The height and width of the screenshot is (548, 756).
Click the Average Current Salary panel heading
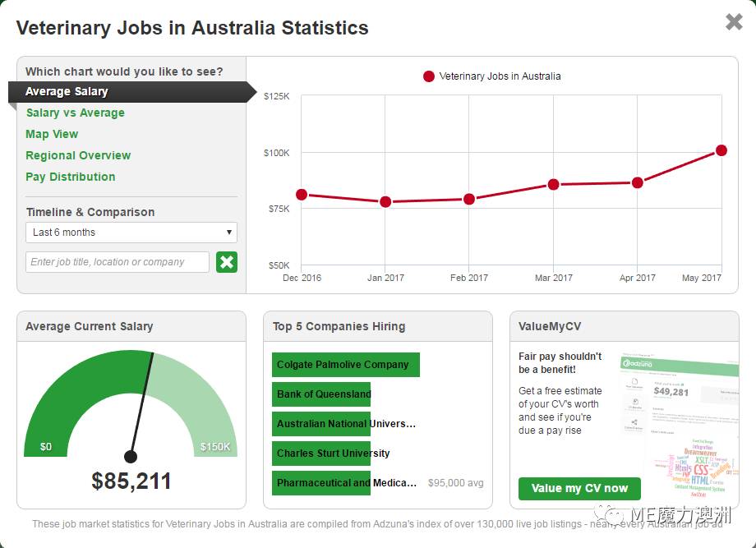[90, 326]
